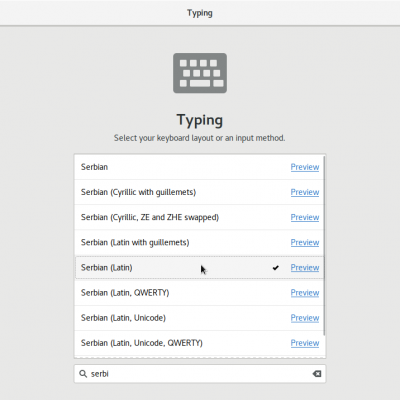
Task: Preview the Serbian (Latin) layout
Action: click(x=305, y=268)
